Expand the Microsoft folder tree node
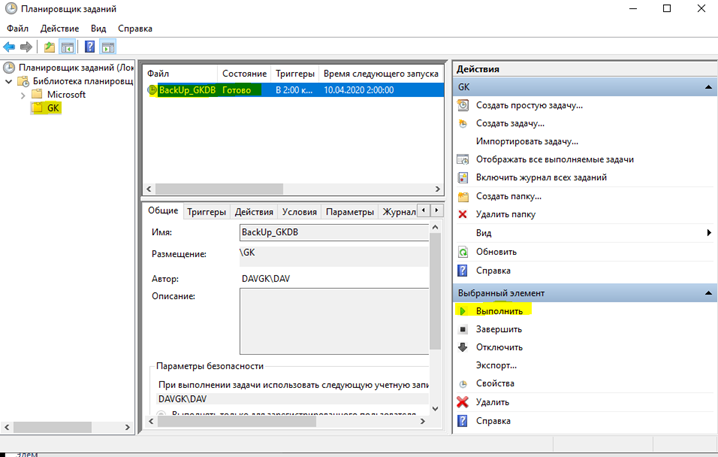This screenshot has width=718, height=457. pyautogui.click(x=23, y=95)
